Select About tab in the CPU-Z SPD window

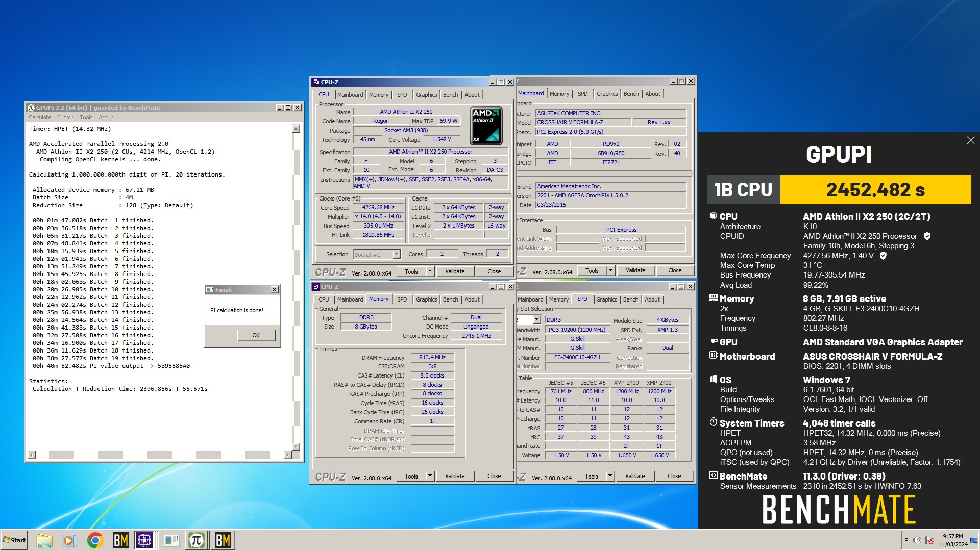click(652, 299)
